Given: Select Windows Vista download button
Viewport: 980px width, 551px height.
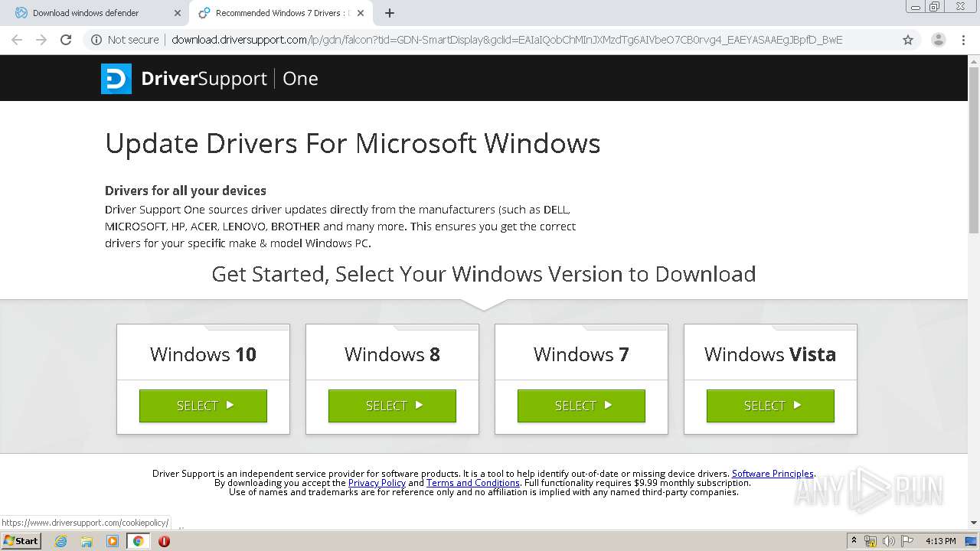Looking at the screenshot, I should click(x=770, y=406).
